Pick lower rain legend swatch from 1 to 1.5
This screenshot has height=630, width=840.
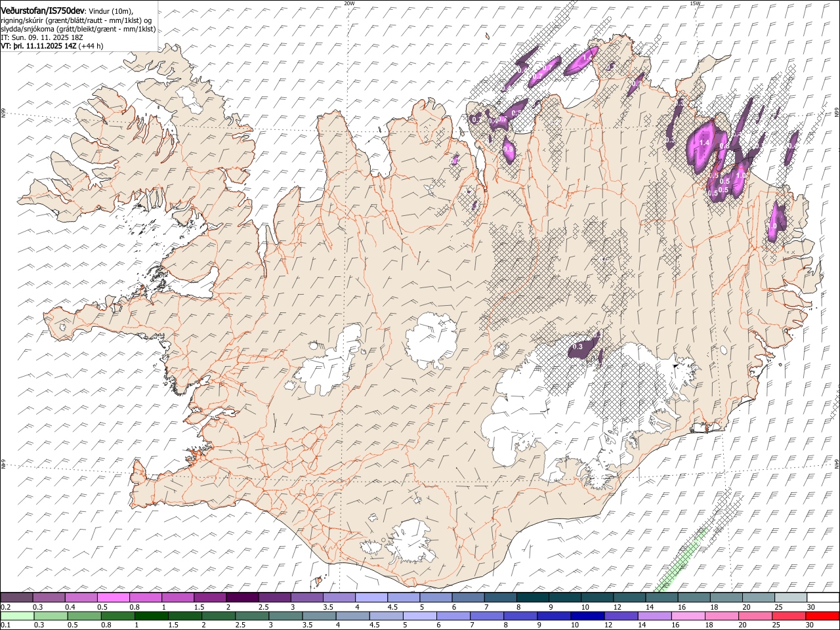pos(151,616)
